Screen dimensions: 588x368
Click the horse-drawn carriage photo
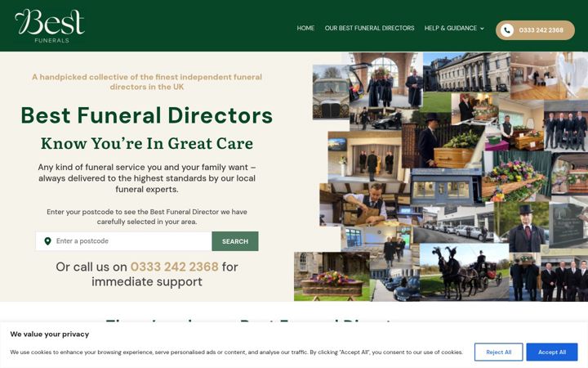(x=464, y=272)
